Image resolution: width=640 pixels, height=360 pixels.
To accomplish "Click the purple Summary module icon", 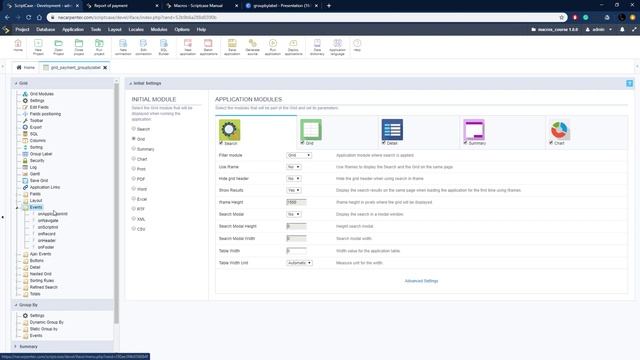I will tap(474, 130).
